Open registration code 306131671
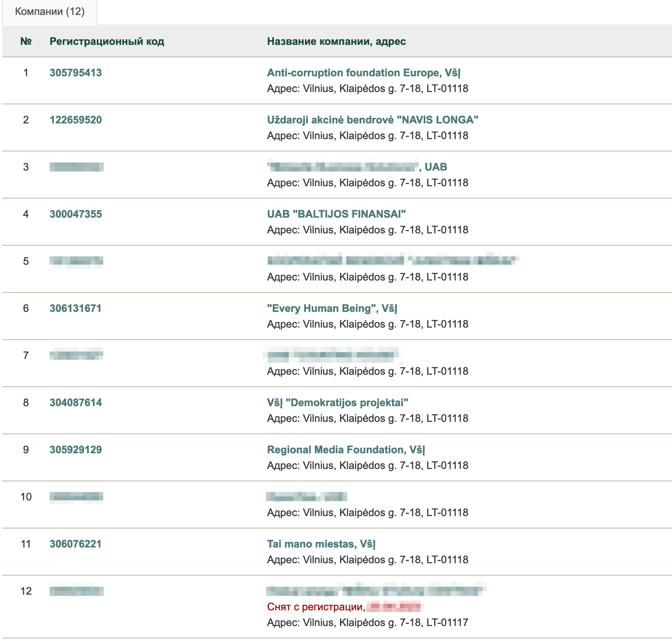The image size is (672, 641). point(75,308)
